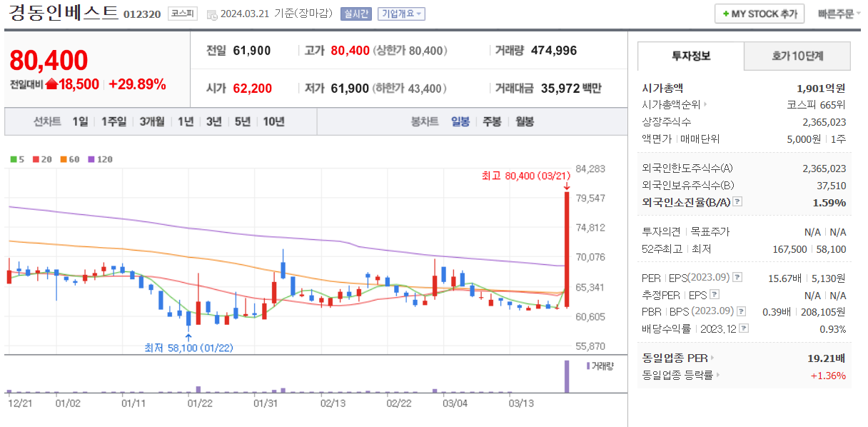The image size is (868, 427).
Task: Click the 최저 58,100 (01/22) label
Action: [188, 348]
